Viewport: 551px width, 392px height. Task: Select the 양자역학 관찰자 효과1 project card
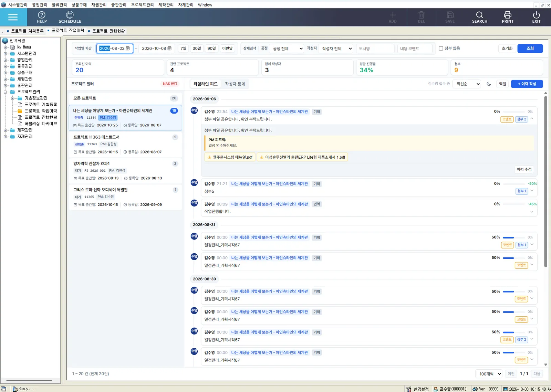[x=125, y=171]
